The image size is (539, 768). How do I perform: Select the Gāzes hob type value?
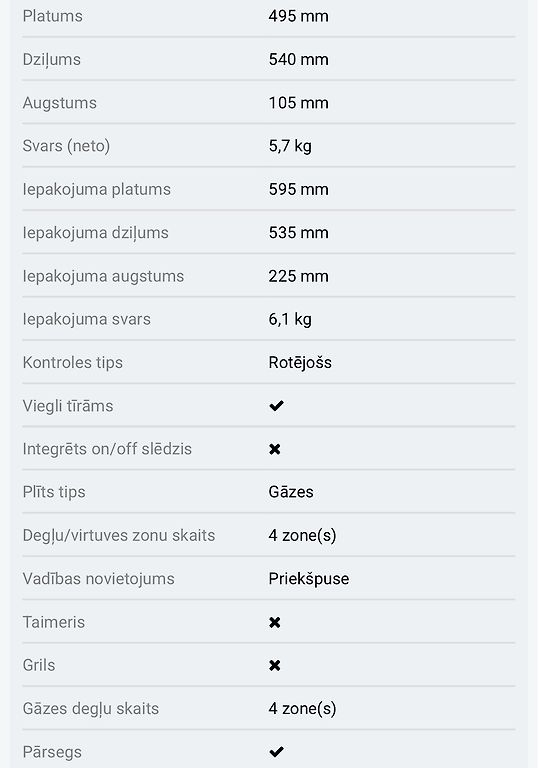(x=291, y=492)
